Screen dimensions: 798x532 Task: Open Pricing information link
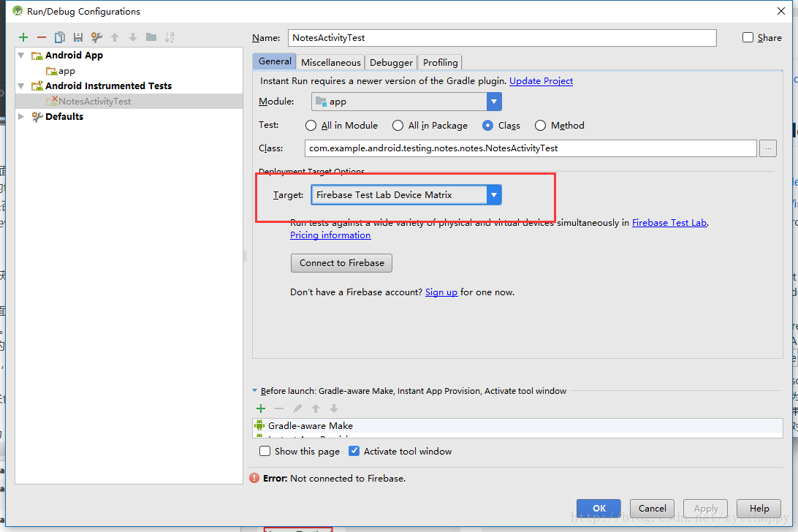330,235
